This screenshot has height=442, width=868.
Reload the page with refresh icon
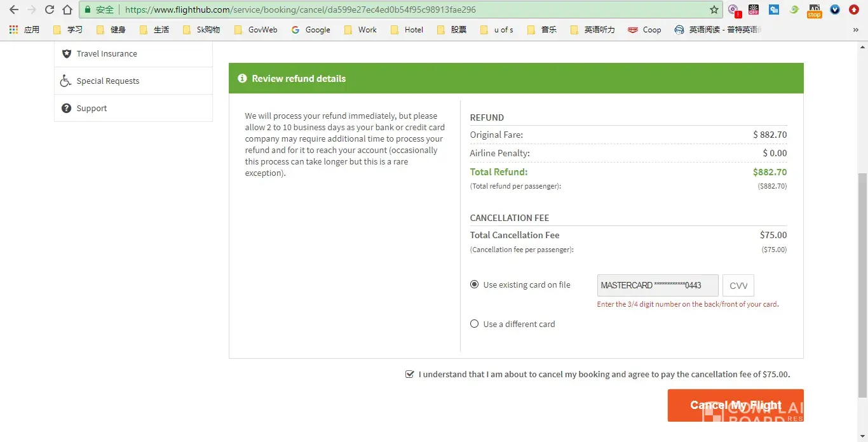tap(49, 10)
